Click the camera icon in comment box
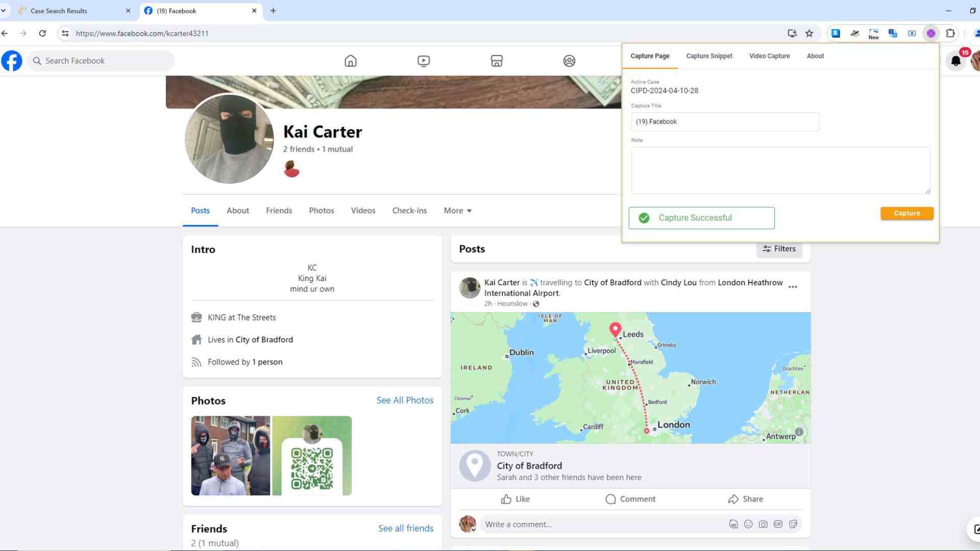This screenshot has width=980, height=551. [763, 524]
